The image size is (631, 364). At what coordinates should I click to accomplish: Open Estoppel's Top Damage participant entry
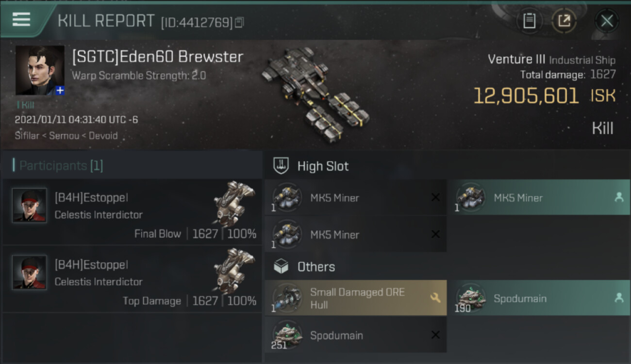(x=132, y=279)
